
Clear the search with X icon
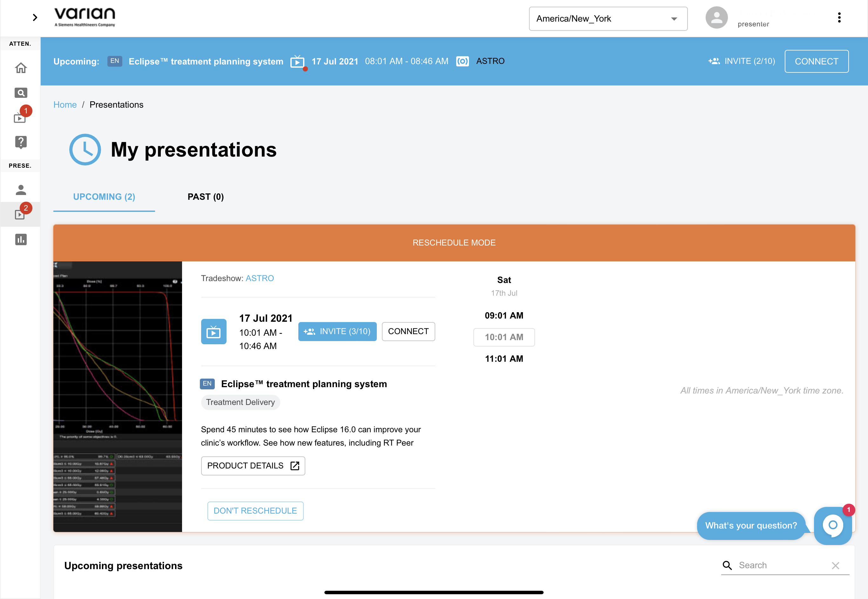click(x=835, y=566)
